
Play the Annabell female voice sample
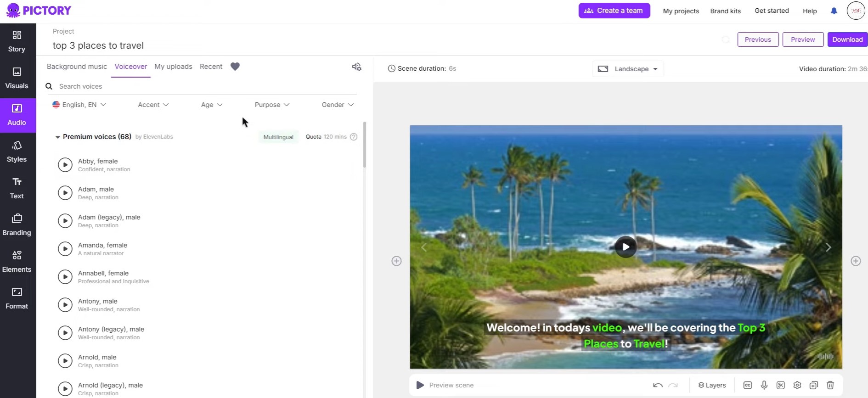[65, 277]
